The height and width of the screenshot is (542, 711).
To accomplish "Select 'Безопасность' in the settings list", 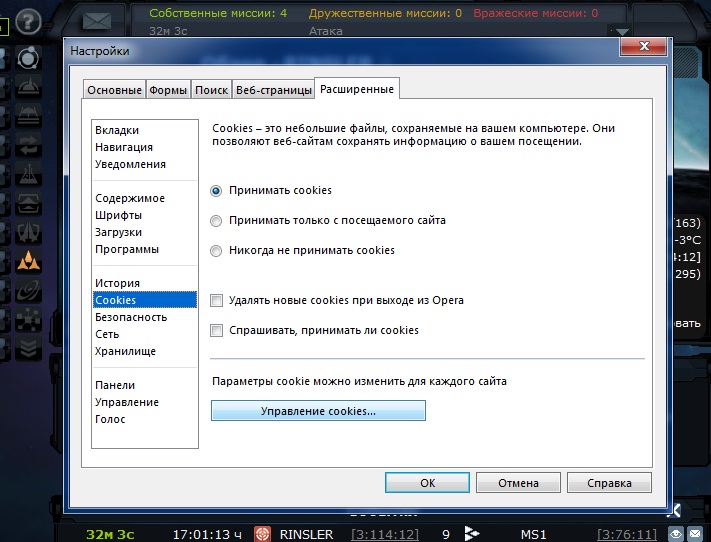I will click(145, 317).
